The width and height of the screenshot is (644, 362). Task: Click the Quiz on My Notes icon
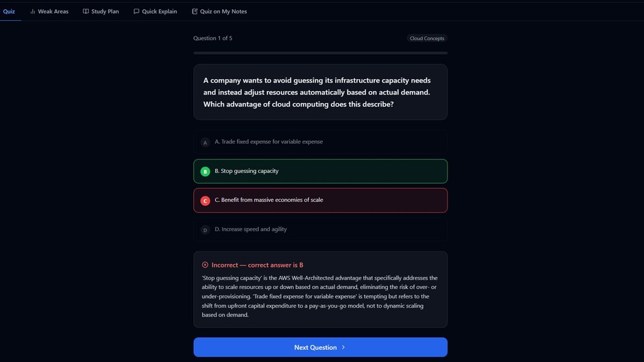(195, 11)
